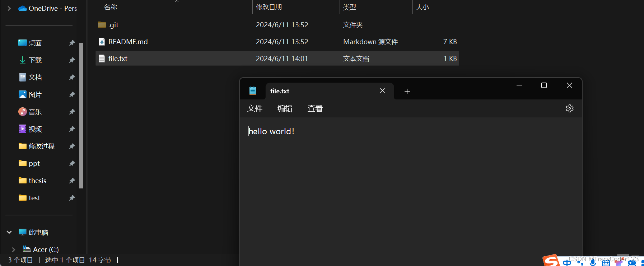Screen dimensions: 644x266
Task: Open 桌面 quick access folder
Action: tap(30, 43)
